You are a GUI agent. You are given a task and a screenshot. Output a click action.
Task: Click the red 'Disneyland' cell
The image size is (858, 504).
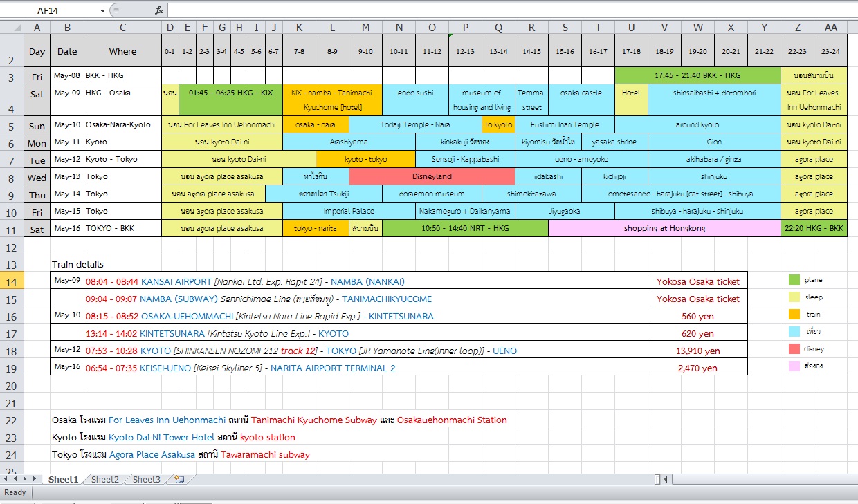click(x=432, y=176)
